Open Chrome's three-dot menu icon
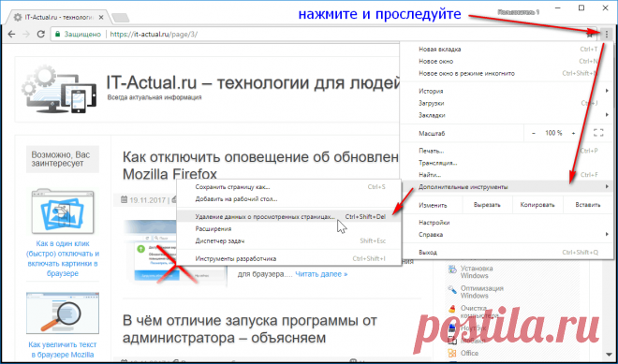The height and width of the screenshot is (364, 618). [607, 35]
